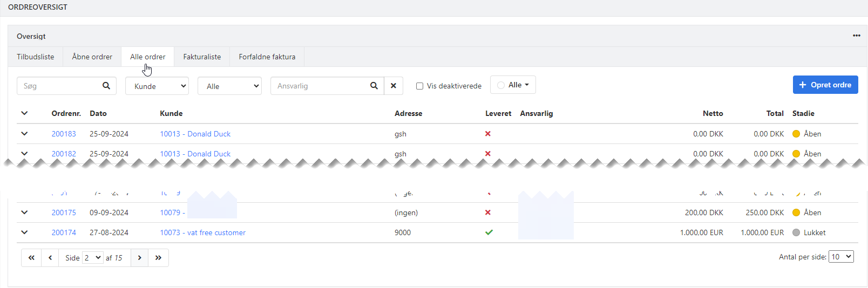Clear the Ansvarlig field with X button
Screen dimensions: 868x288
click(x=394, y=86)
